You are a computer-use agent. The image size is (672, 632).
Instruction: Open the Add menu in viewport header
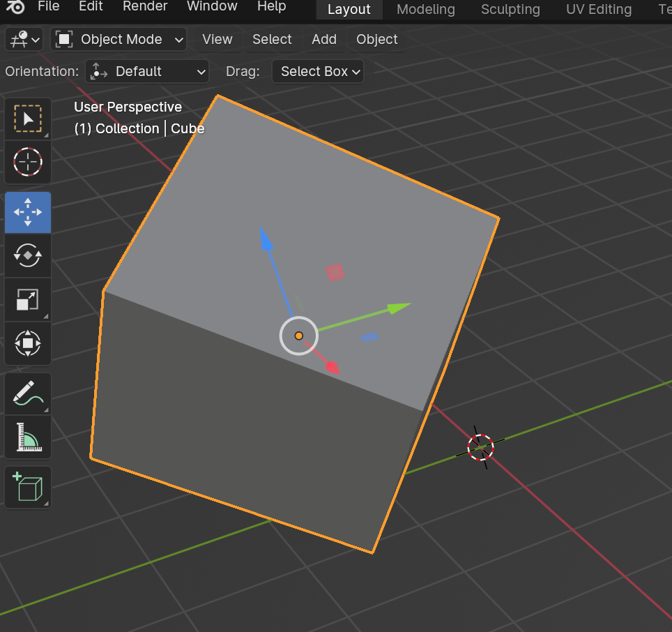[x=324, y=40]
